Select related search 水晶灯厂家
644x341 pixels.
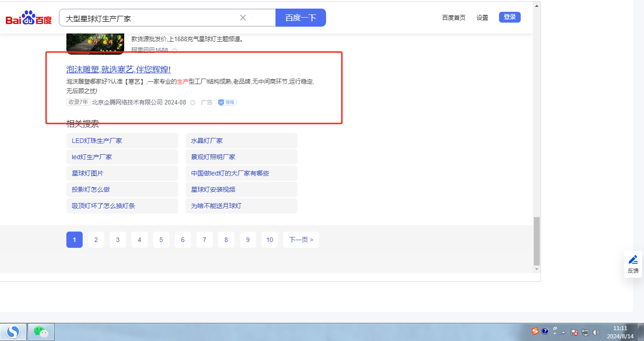pyautogui.click(x=242, y=141)
